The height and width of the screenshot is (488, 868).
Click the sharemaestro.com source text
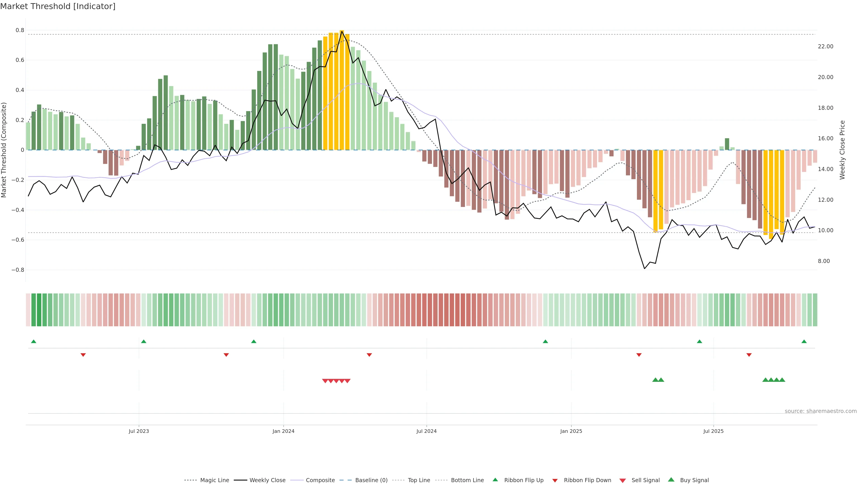(821, 411)
